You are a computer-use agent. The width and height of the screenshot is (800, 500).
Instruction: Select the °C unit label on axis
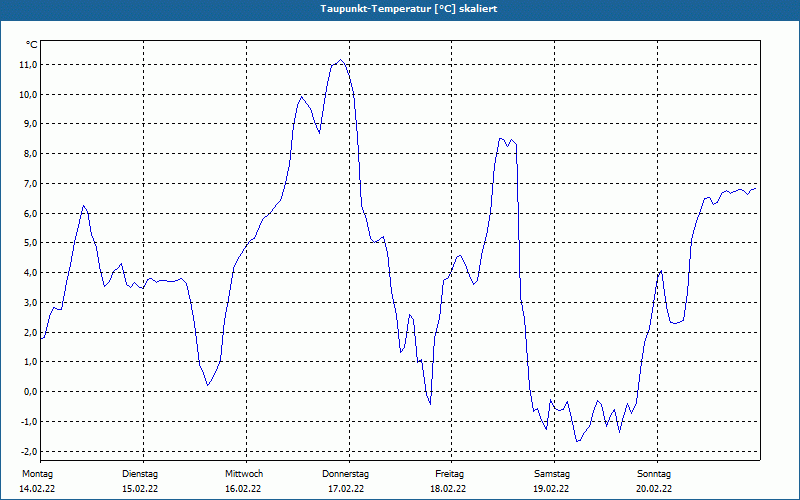pos(32,45)
